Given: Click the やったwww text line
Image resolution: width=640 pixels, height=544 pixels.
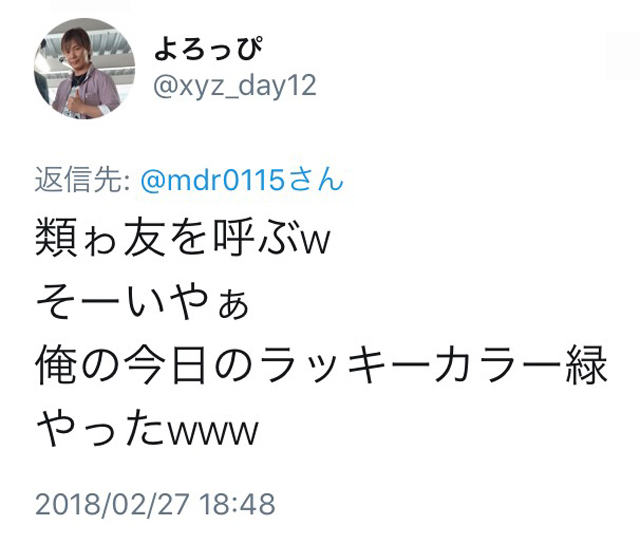Looking at the screenshot, I should [148, 428].
